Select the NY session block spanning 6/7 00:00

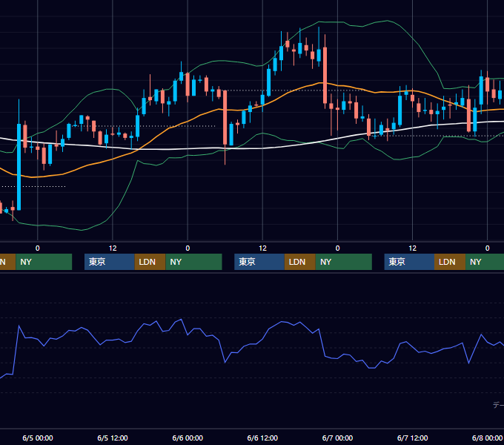[344, 262]
